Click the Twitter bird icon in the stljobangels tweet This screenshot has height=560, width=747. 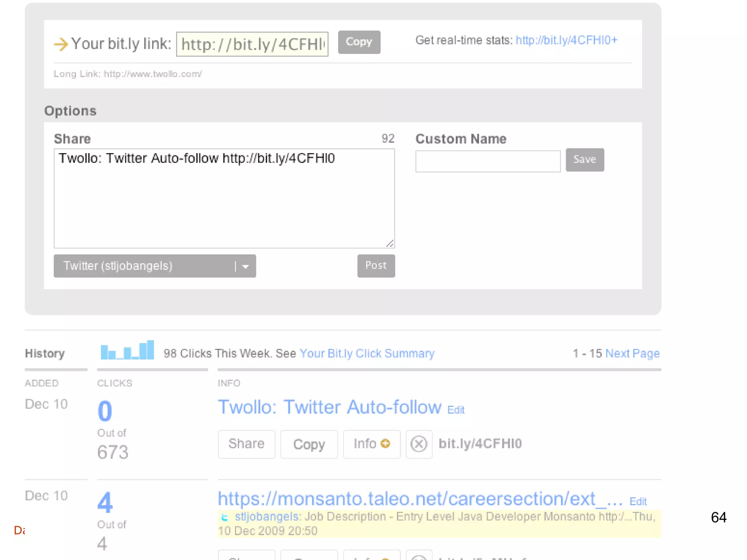point(225,517)
